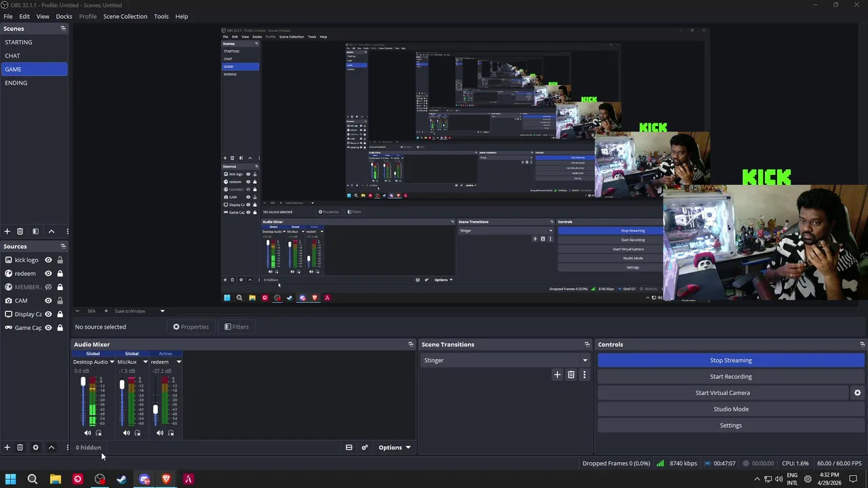Hide the CAM source
This screenshot has height=488, width=868.
click(x=48, y=300)
